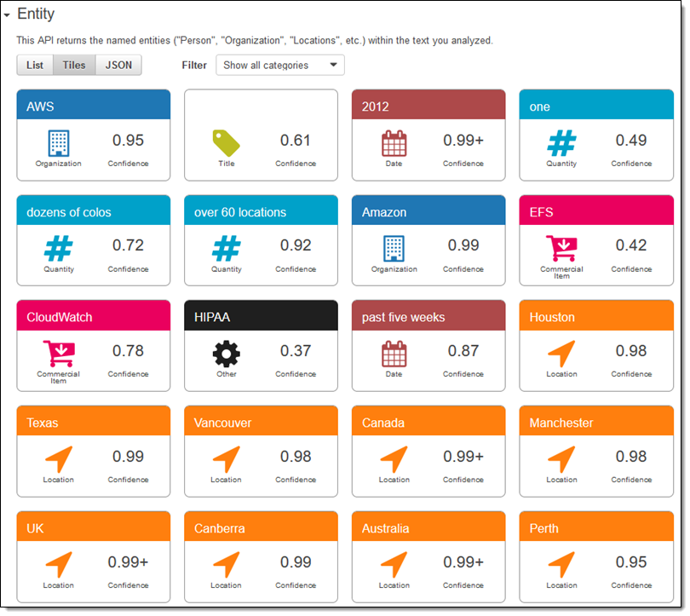The image size is (690, 616).
Task: Click the 0.37 confidence value in HIPAA tile
Action: coord(296,351)
